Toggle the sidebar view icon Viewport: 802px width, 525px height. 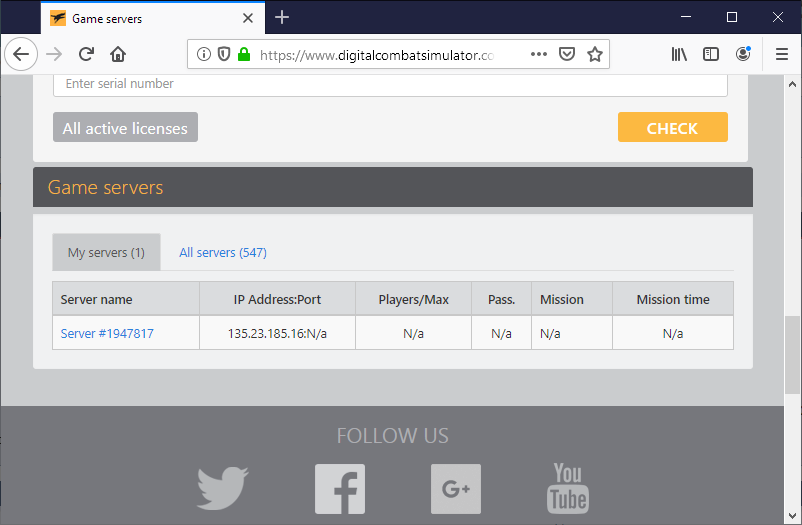tap(711, 54)
